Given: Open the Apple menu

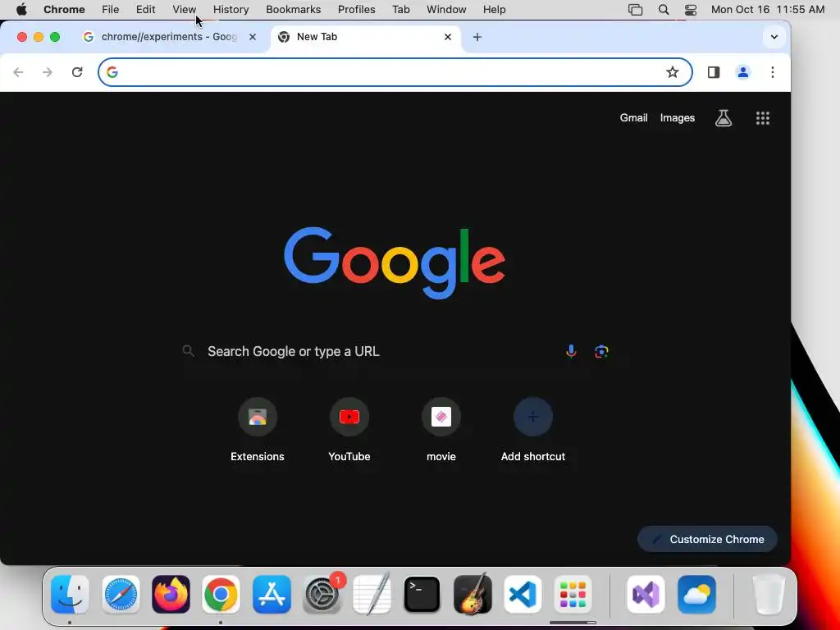Looking at the screenshot, I should click(21, 10).
